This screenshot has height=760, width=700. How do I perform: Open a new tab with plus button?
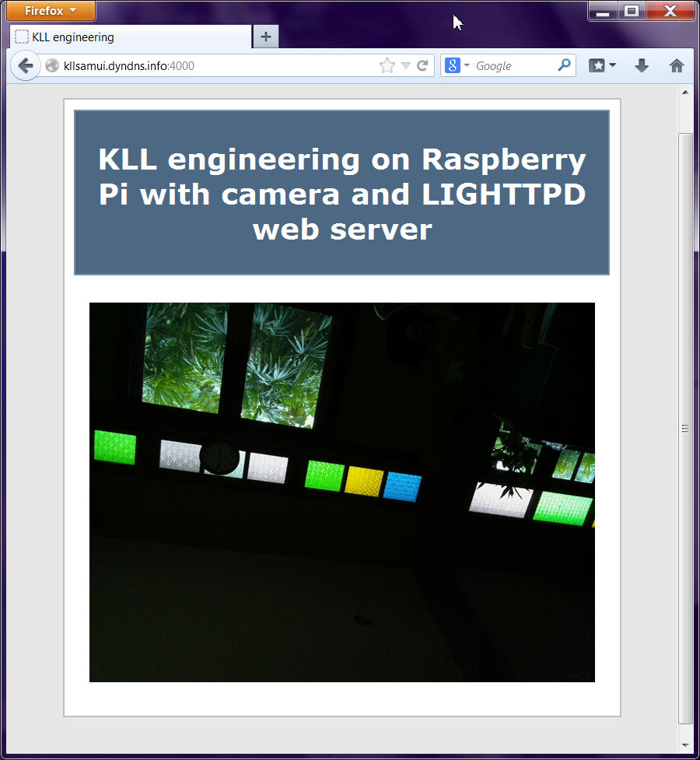pyautogui.click(x=266, y=37)
